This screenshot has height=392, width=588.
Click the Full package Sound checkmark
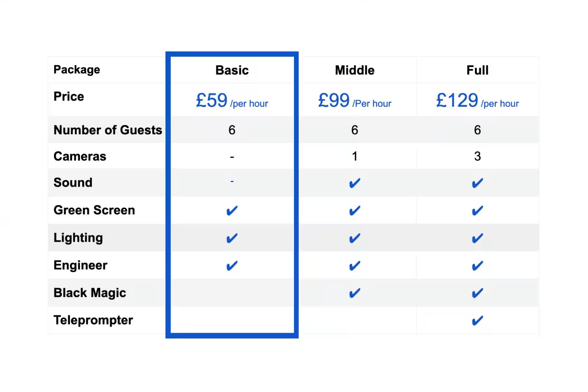click(477, 183)
